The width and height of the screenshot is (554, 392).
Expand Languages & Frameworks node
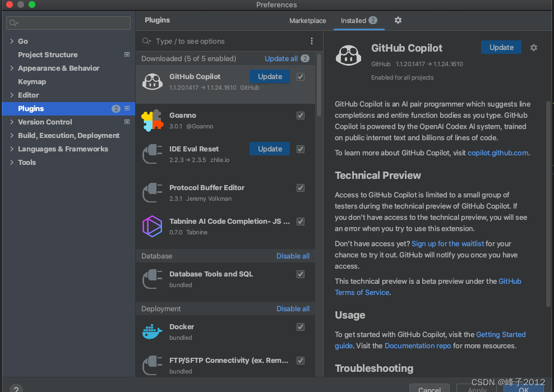tap(12, 149)
